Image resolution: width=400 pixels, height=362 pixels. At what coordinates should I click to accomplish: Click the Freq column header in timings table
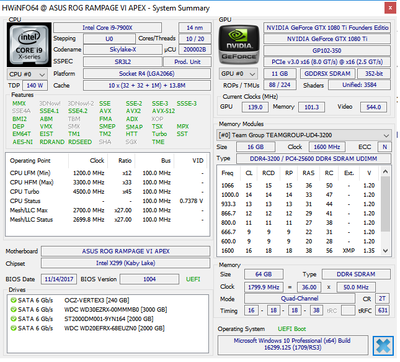227,173
